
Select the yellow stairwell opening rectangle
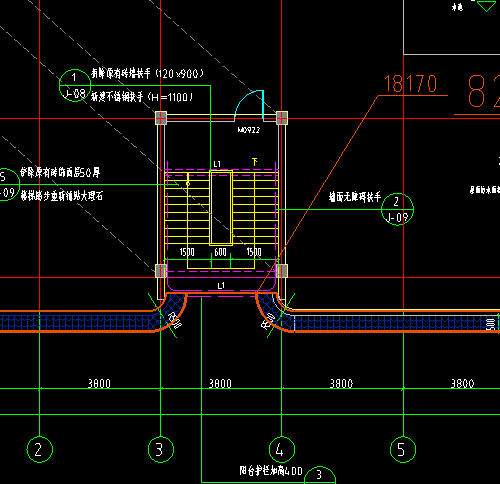pos(221,208)
